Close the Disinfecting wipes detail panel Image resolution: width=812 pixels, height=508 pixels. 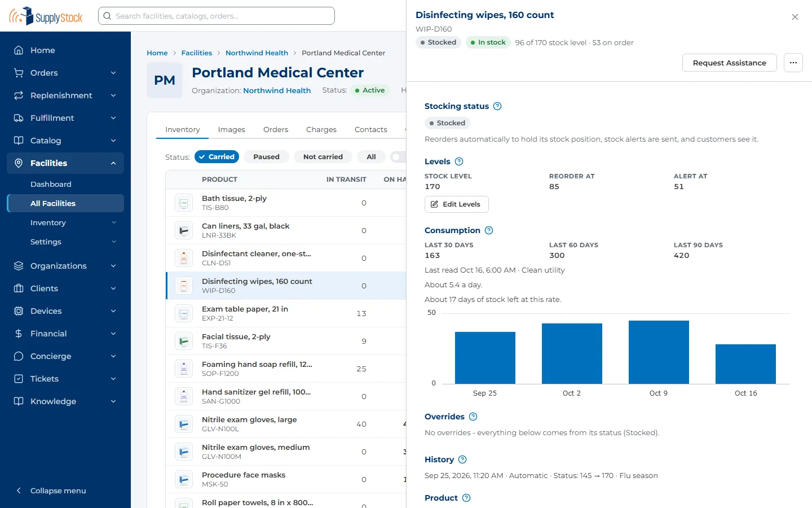coord(795,17)
